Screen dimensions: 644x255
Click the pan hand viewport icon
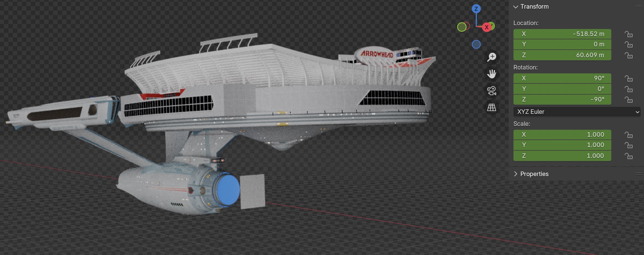(x=491, y=74)
